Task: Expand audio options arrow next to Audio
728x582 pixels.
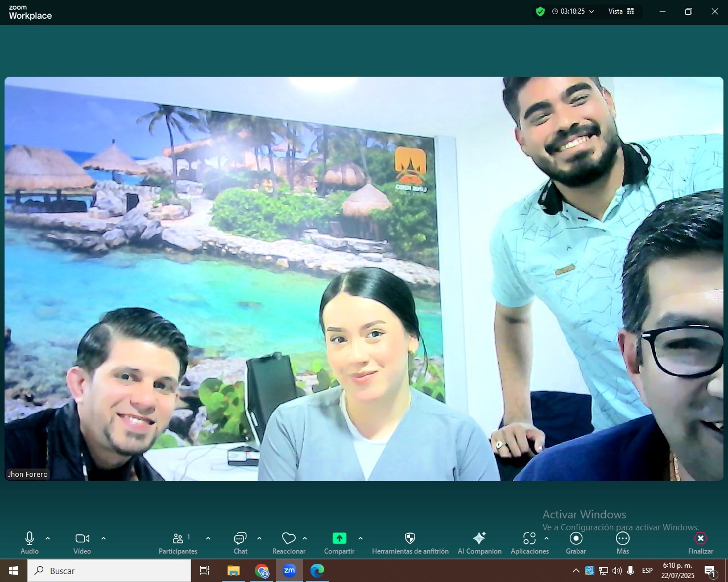Action: pos(48,538)
